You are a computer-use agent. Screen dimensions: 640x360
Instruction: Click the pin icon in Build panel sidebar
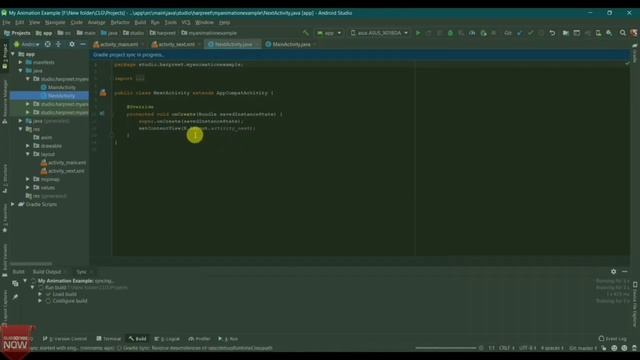pyautogui.click(x=15, y=297)
